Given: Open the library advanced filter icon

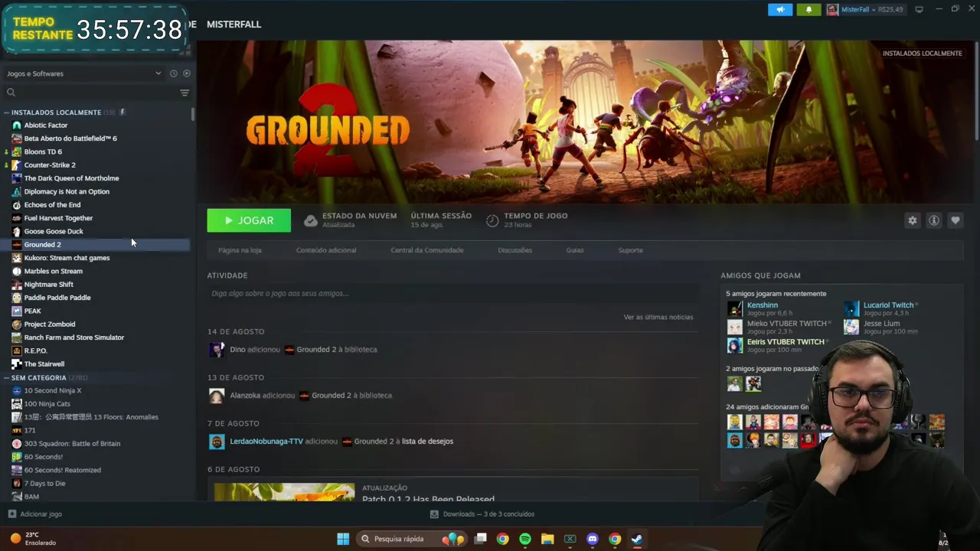Looking at the screenshot, I should [x=185, y=93].
